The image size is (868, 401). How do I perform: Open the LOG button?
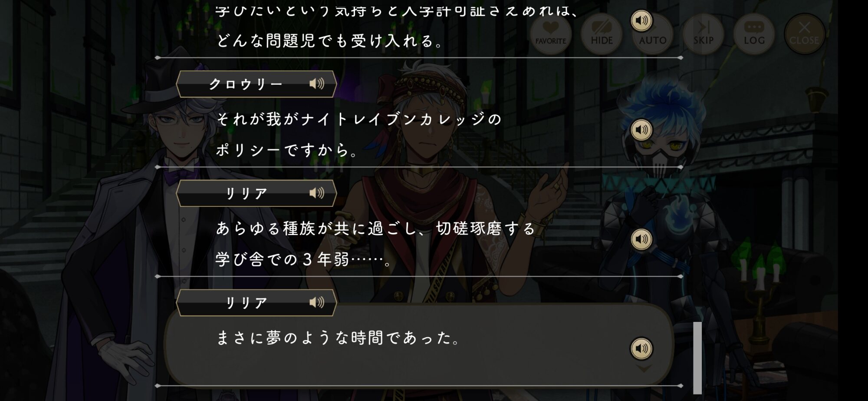[754, 34]
